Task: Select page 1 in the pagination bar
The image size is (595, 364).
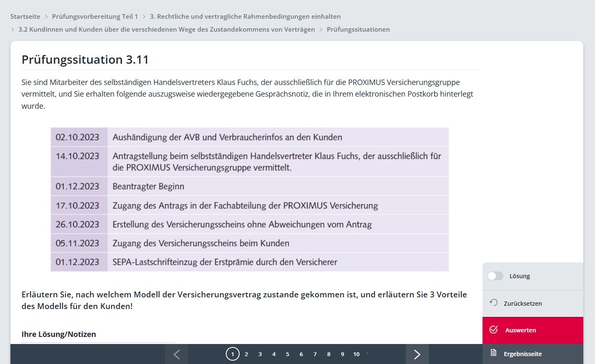Action: point(232,354)
